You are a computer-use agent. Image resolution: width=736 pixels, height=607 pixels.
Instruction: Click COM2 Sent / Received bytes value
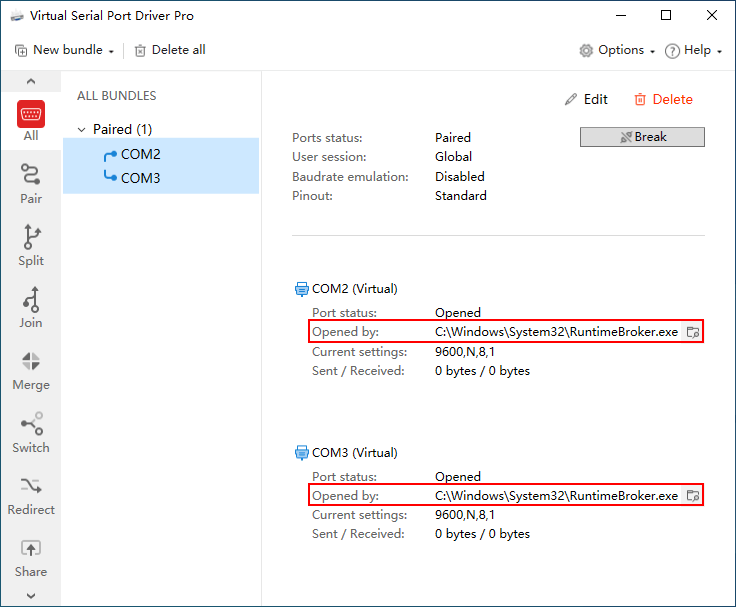[482, 371]
